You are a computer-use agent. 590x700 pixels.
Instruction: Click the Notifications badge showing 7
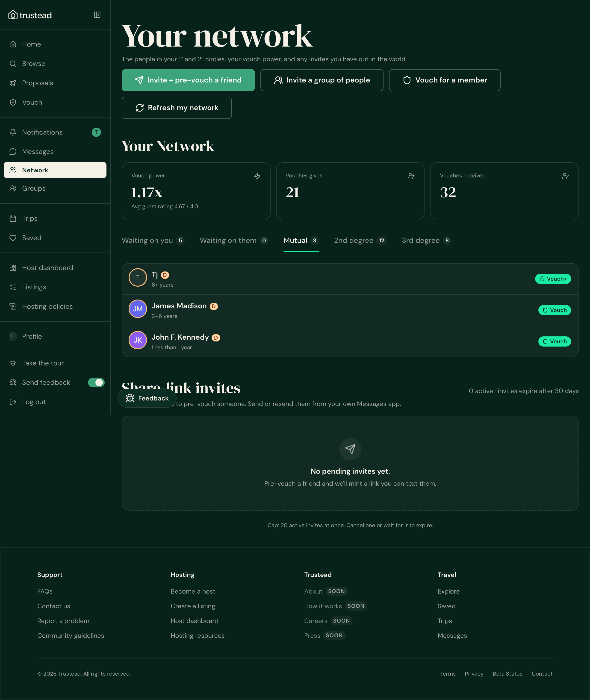(x=96, y=132)
